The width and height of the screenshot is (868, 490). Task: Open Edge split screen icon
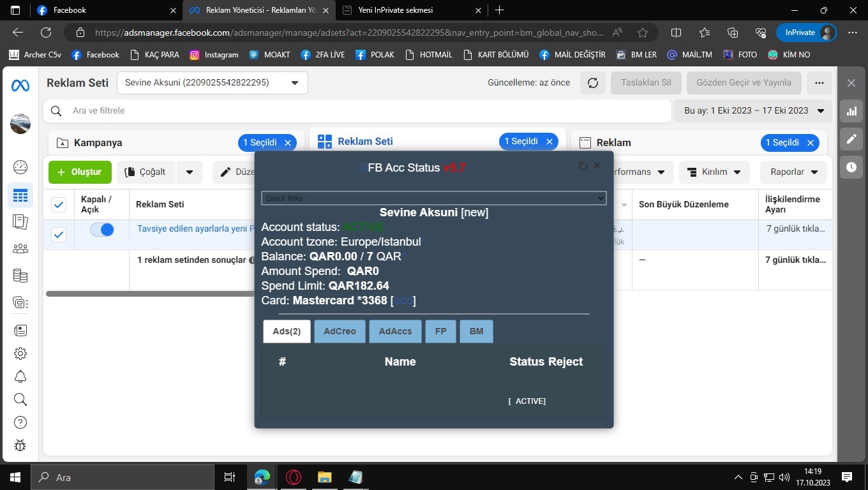click(677, 33)
